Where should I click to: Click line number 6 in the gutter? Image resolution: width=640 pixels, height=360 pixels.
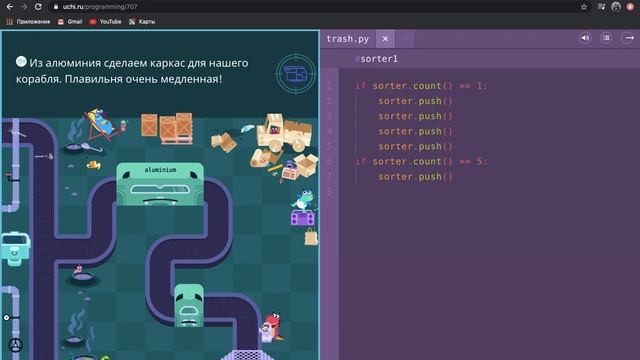point(330,162)
